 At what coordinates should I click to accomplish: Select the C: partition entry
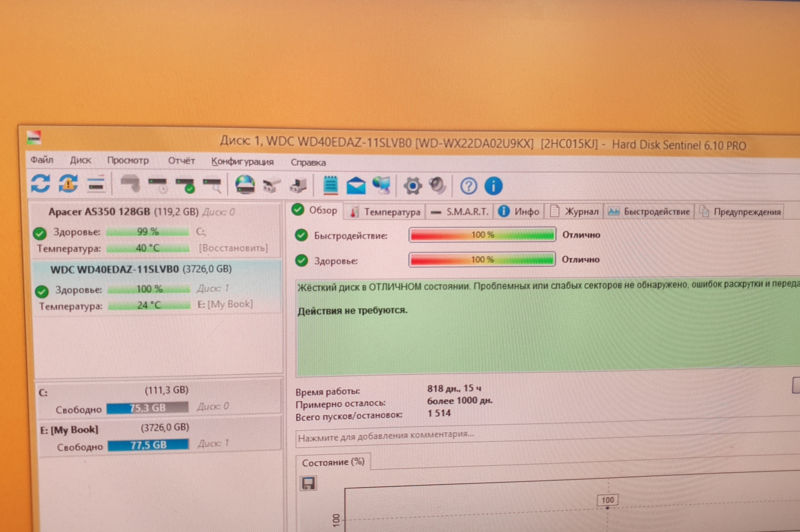pyautogui.click(x=159, y=399)
